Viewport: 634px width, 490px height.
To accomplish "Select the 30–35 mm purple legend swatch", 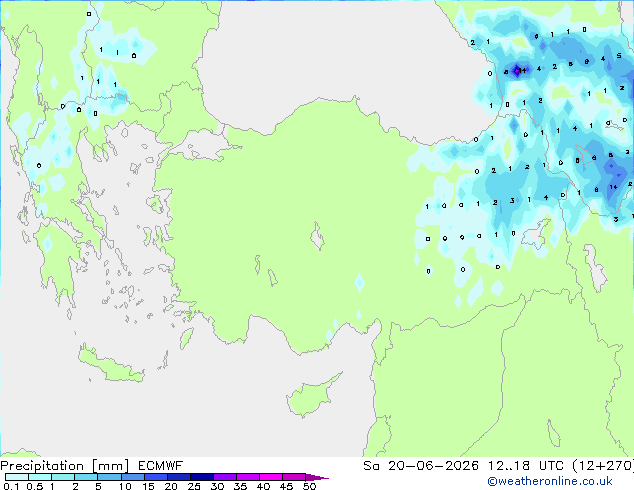I will [x=225, y=477].
